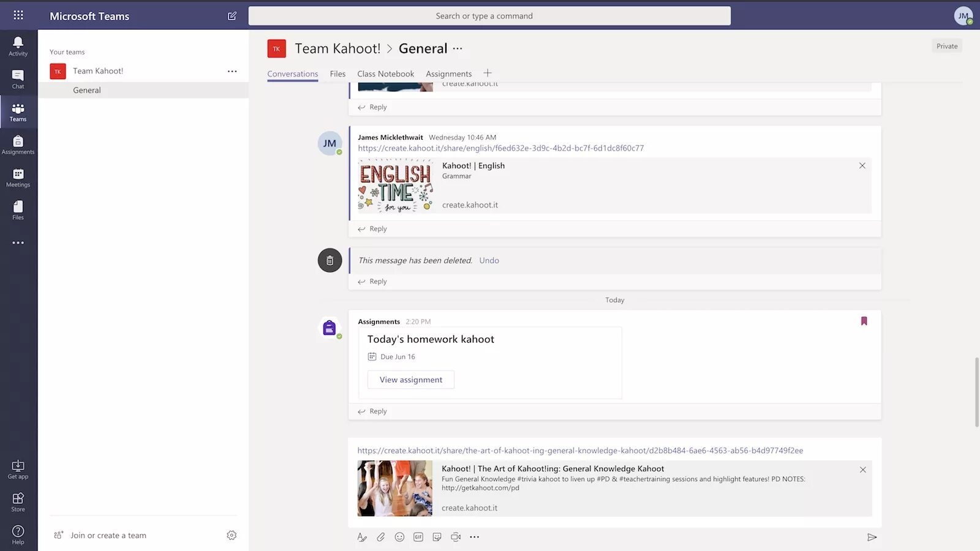The image size is (980, 551).
Task: Select the Teams icon in the left rail
Action: pos(18,112)
